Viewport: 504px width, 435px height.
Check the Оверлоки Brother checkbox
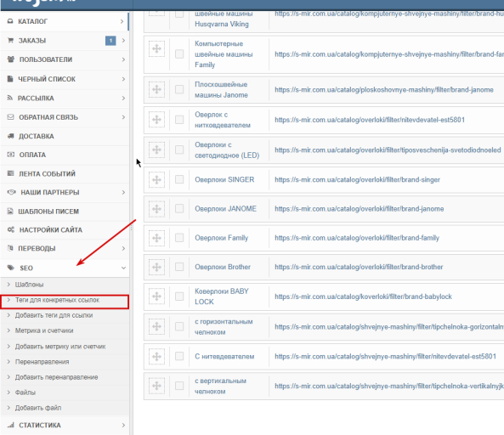pyautogui.click(x=179, y=267)
